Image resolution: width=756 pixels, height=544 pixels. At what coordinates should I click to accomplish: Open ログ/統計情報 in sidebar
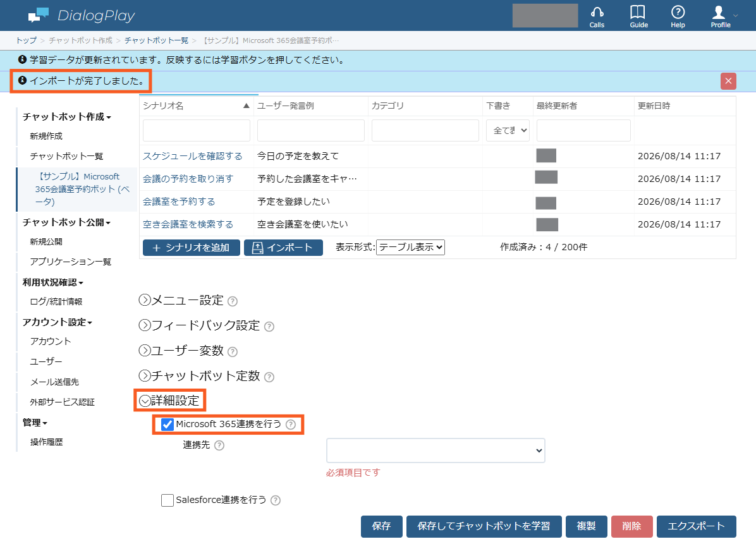pyautogui.click(x=56, y=301)
